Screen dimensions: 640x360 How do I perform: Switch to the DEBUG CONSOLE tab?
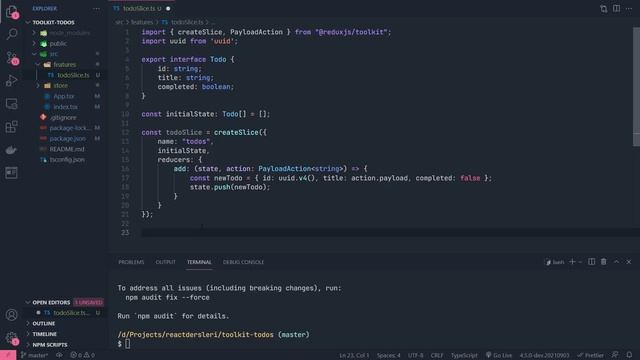click(x=243, y=262)
